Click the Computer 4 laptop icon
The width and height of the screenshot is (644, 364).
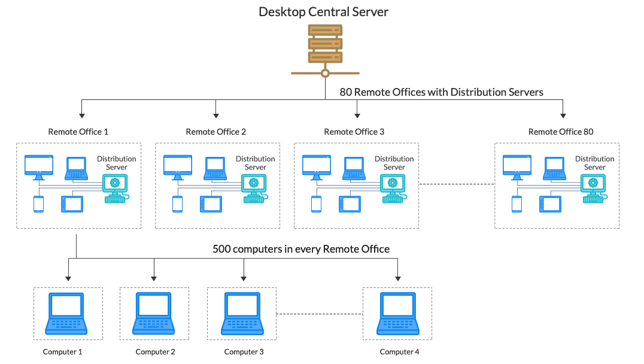pyautogui.click(x=398, y=314)
